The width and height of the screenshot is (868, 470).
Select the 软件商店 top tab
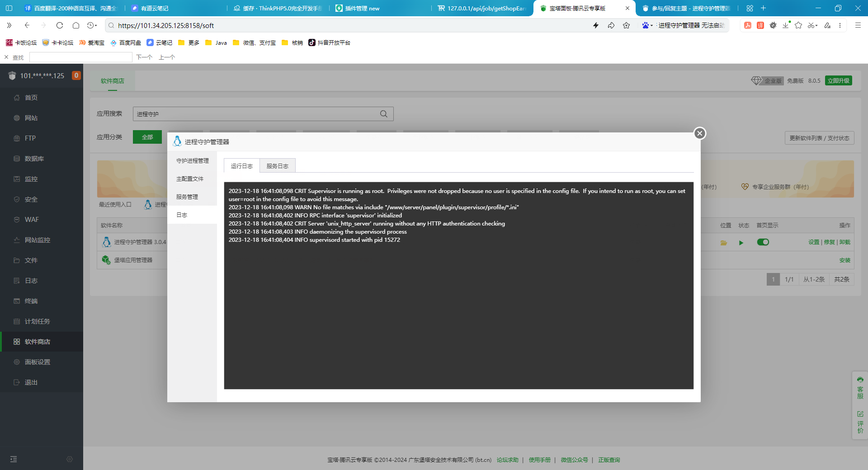[x=112, y=81]
